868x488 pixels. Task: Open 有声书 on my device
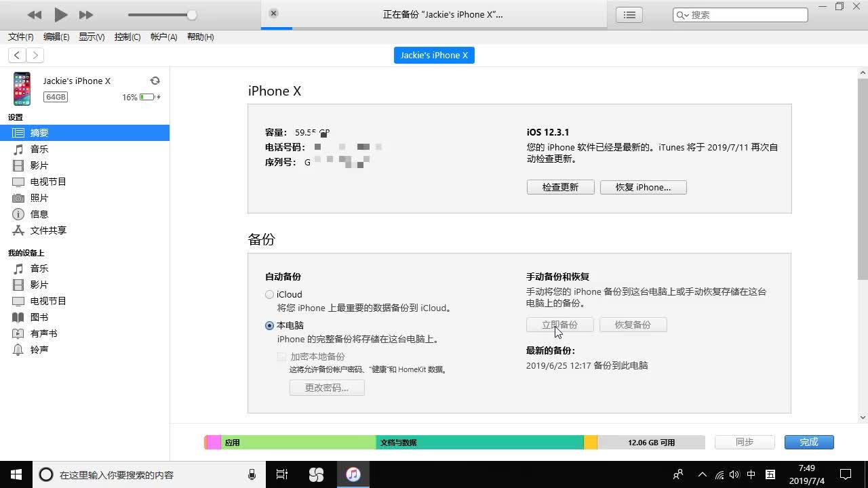pyautogui.click(x=85, y=333)
